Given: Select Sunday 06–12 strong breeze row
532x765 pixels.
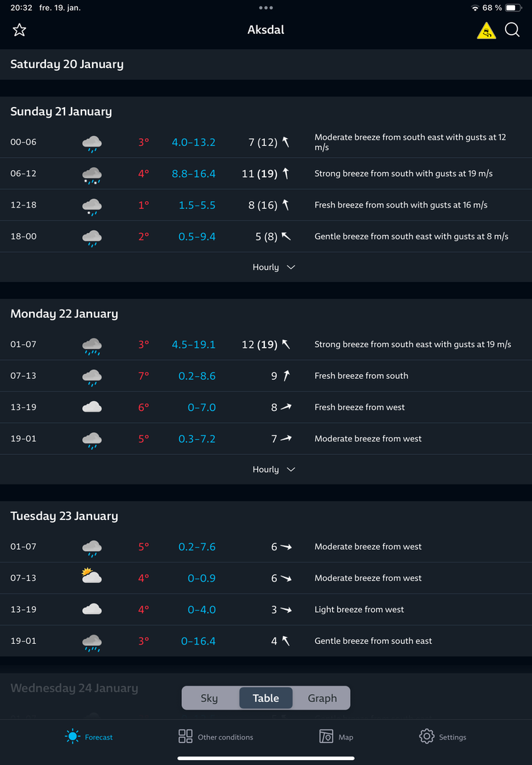Looking at the screenshot, I should [266, 174].
